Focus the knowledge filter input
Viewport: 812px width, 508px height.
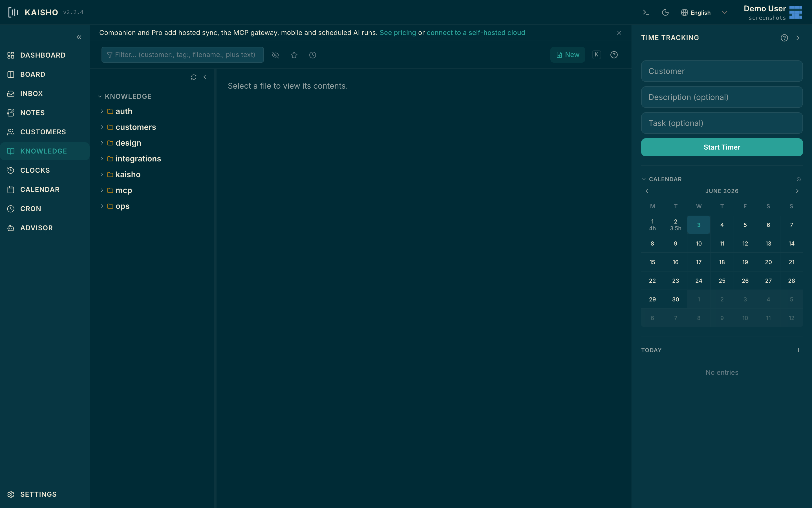pyautogui.click(x=182, y=55)
